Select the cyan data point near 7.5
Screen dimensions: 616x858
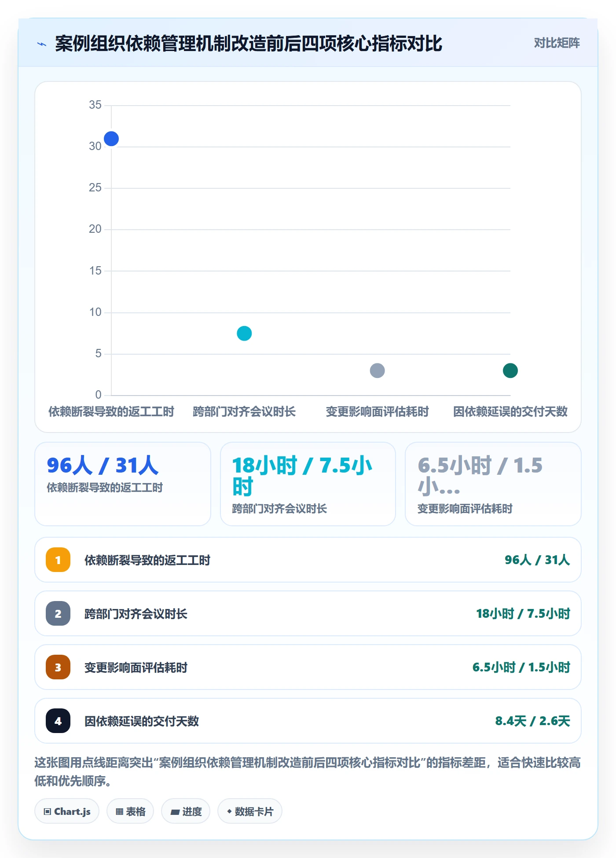(x=244, y=334)
